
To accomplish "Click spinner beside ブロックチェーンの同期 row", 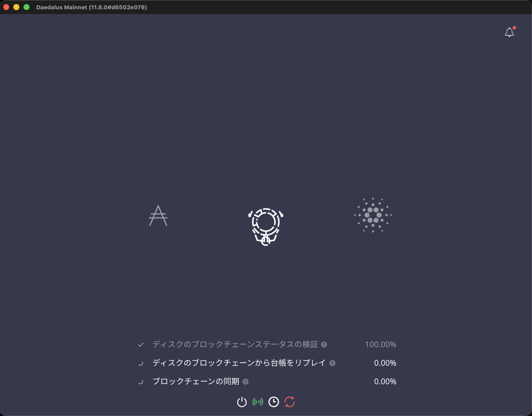I will [x=141, y=382].
